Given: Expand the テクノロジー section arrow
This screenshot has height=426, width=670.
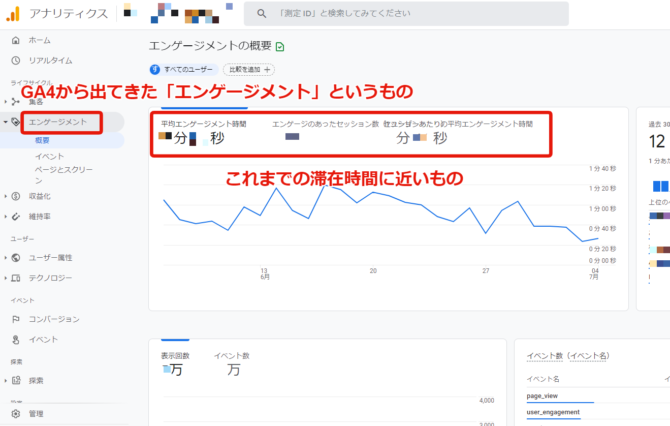Looking at the screenshot, I should coord(6,278).
